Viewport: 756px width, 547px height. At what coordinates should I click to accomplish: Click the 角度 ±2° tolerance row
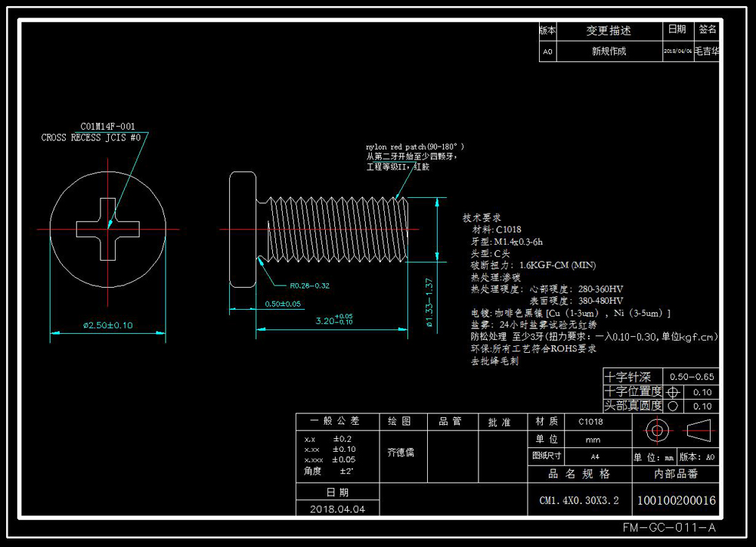328,471
